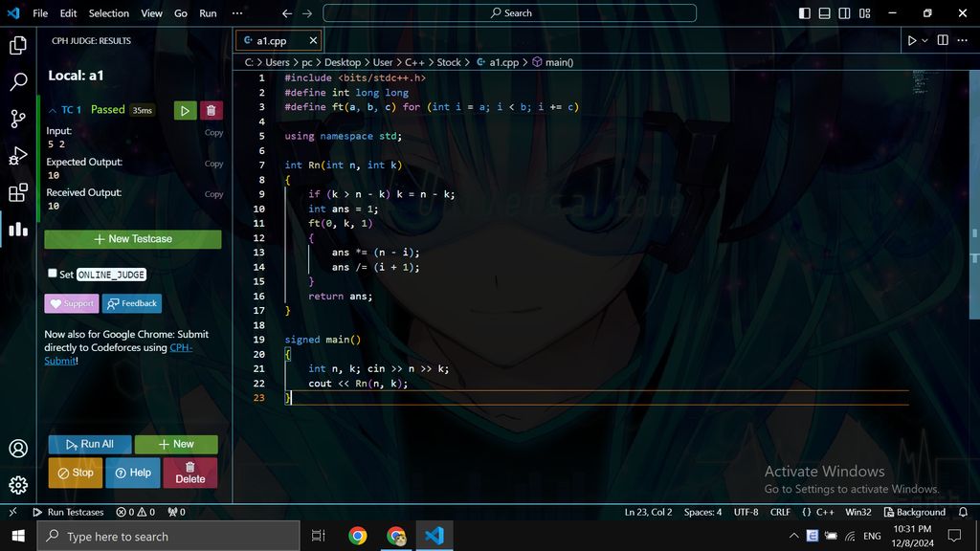Image resolution: width=980 pixels, height=551 pixels.
Task: Open the Desktop breadcrumb folder
Action: pos(343,62)
